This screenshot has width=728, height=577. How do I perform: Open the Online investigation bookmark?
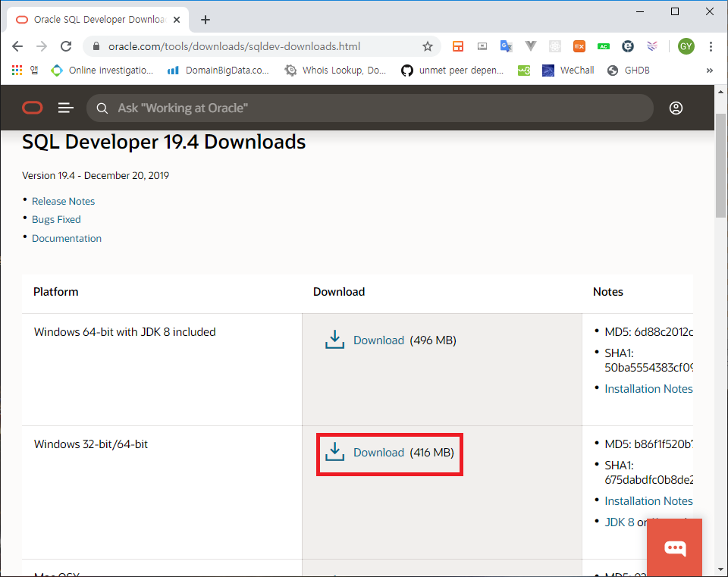(x=102, y=71)
